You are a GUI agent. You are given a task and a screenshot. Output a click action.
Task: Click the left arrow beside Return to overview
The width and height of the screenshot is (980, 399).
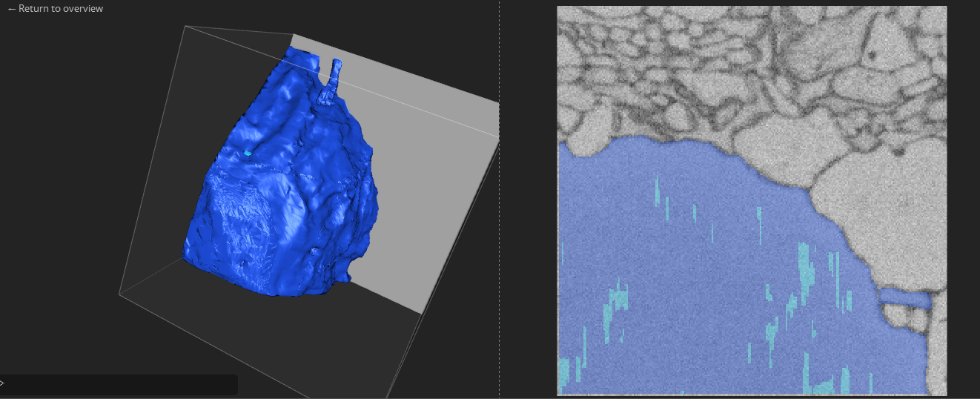point(11,9)
